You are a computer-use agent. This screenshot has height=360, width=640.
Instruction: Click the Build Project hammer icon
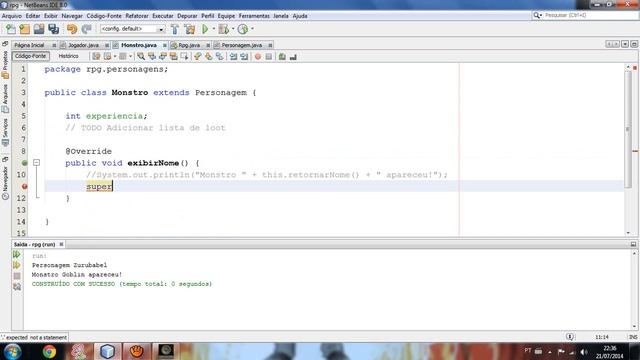tap(175, 29)
